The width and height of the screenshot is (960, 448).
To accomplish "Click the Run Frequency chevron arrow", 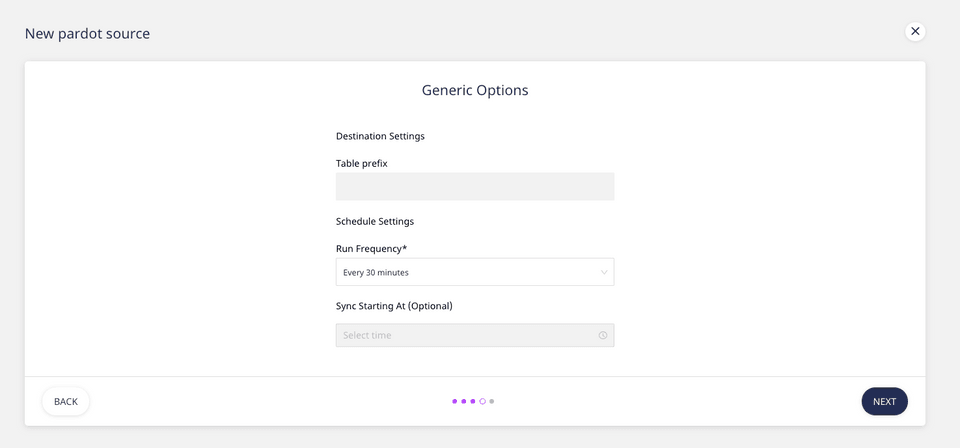I will click(604, 272).
